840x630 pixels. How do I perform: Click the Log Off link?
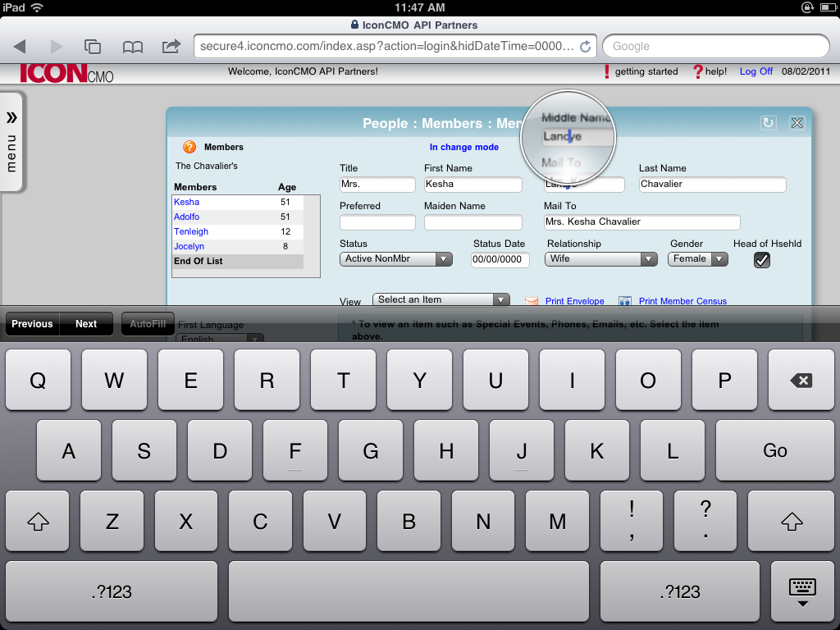[x=756, y=71]
